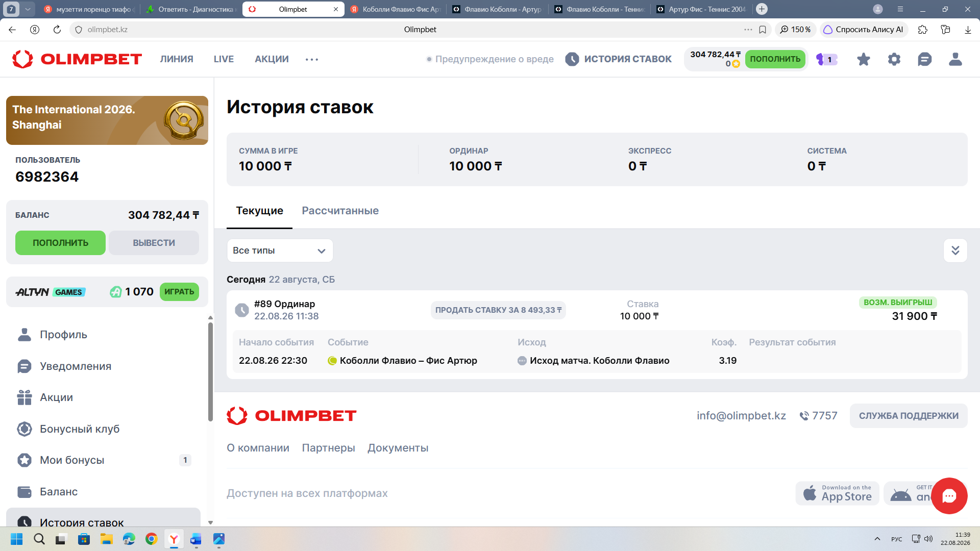Switch to the музетти лоренцо тиафо browser tab
980x551 pixels.
point(89,9)
